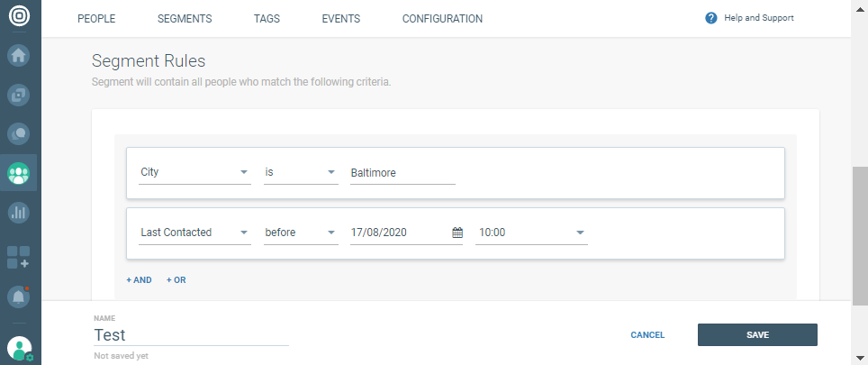Viewport: 868px width, 365px height.
Task: Open the apps grid plus icon
Action: pyautogui.click(x=19, y=256)
